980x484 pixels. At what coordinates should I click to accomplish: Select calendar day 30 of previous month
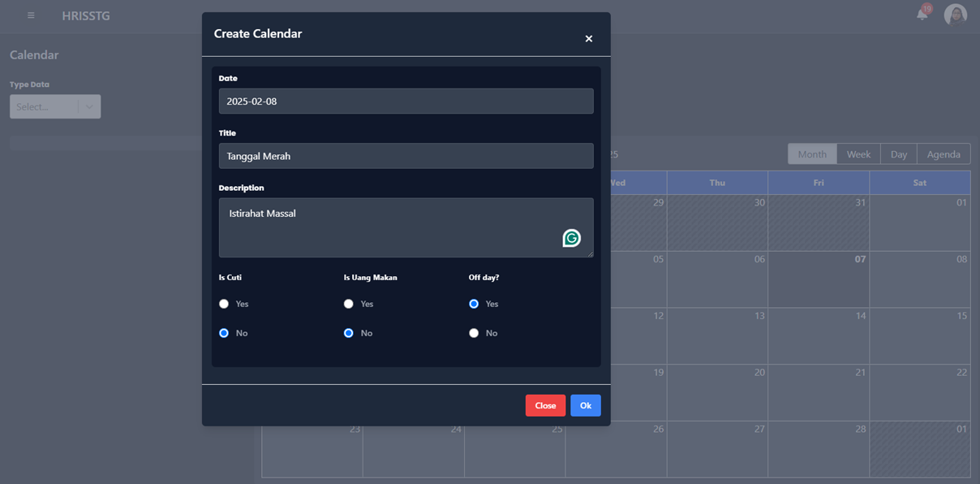click(x=717, y=223)
